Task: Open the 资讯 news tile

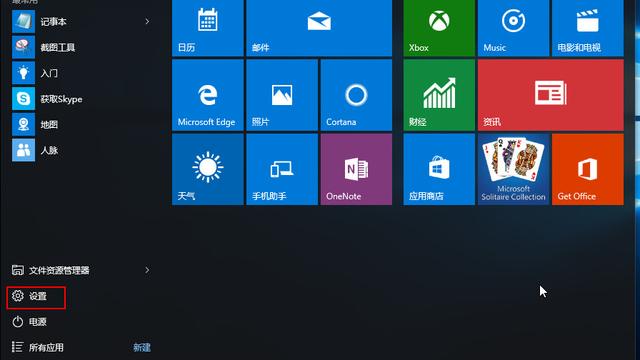Action: (x=551, y=95)
